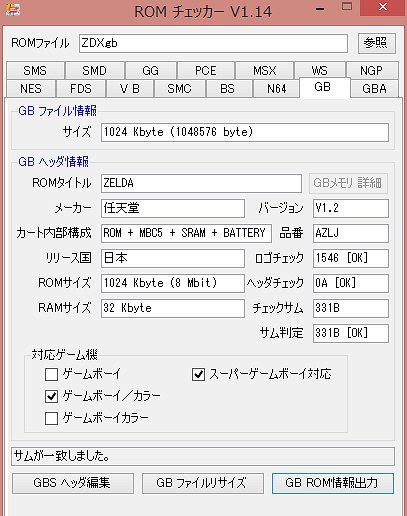Open the NES tab
Image resolution: width=407 pixels, height=516 pixels.
(x=31, y=89)
